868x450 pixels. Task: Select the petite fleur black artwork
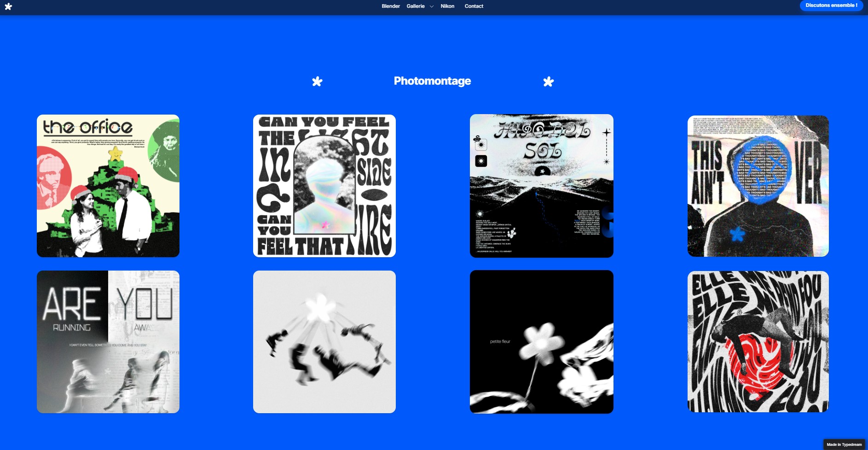(x=541, y=342)
